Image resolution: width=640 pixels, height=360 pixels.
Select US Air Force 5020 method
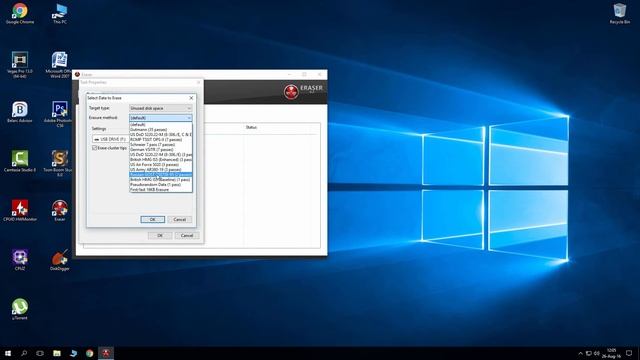coord(160,164)
